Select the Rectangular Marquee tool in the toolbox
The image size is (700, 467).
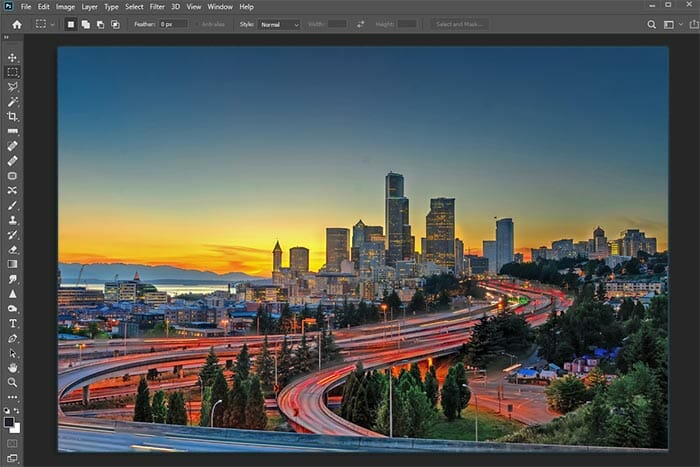click(x=13, y=72)
